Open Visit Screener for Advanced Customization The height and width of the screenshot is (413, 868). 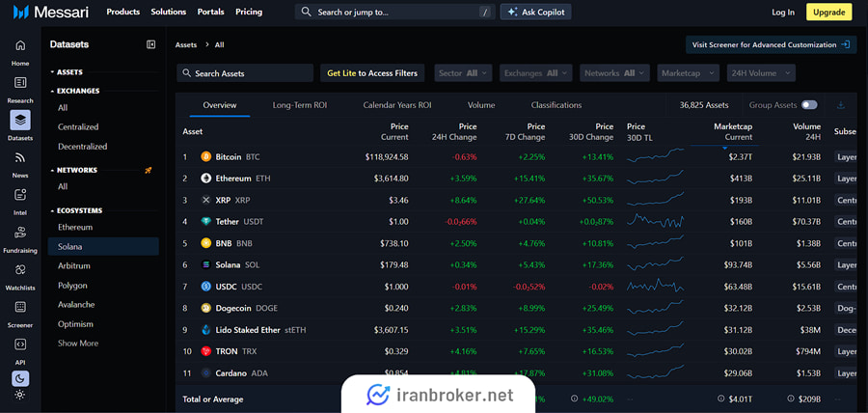coord(772,44)
